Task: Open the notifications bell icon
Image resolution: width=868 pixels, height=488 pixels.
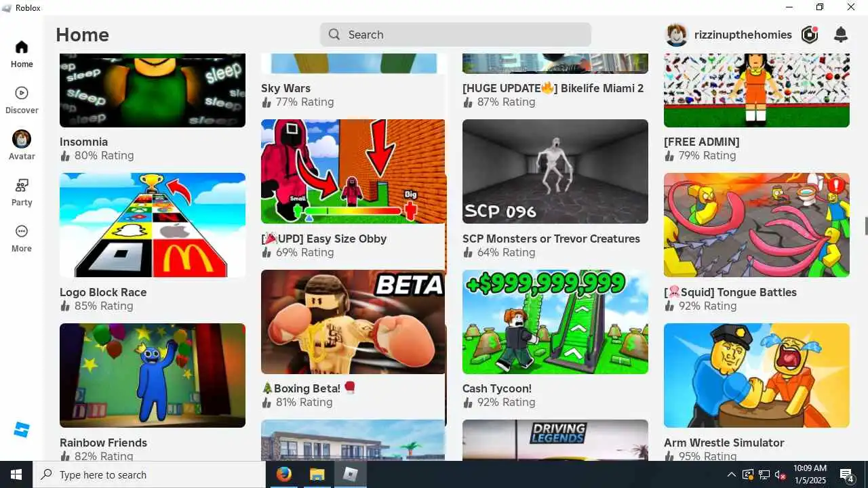Action: pyautogui.click(x=841, y=35)
